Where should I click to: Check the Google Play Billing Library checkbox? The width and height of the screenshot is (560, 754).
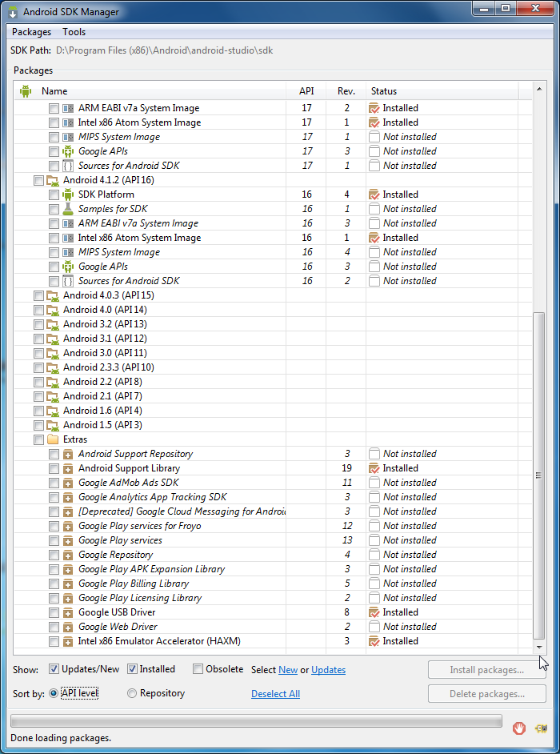point(54,584)
